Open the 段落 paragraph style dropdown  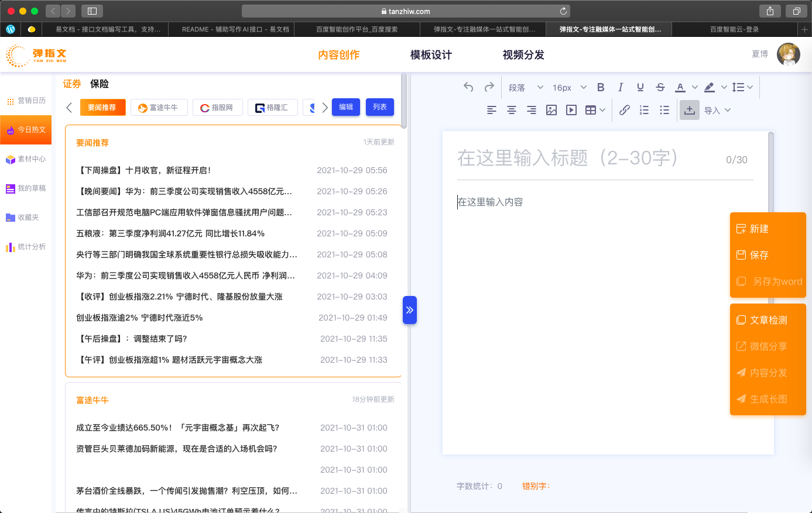(525, 87)
